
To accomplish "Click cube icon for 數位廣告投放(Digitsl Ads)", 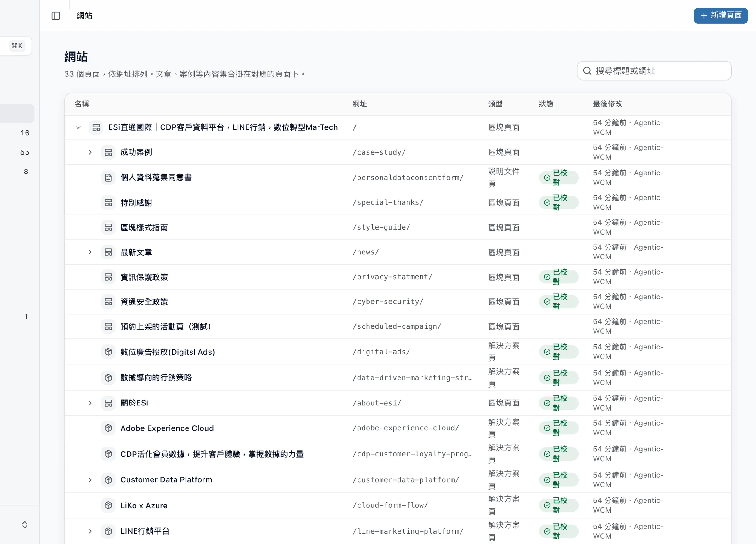I will click(108, 352).
